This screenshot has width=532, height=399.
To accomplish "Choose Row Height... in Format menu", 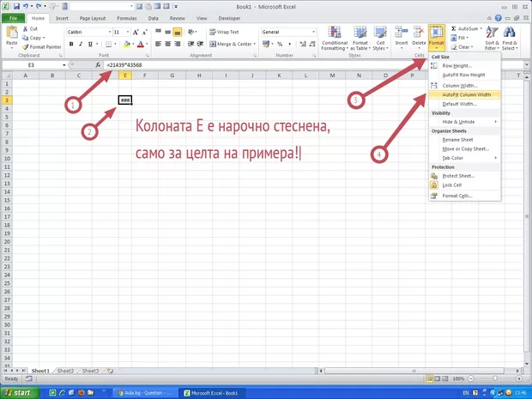I will tap(464, 66).
